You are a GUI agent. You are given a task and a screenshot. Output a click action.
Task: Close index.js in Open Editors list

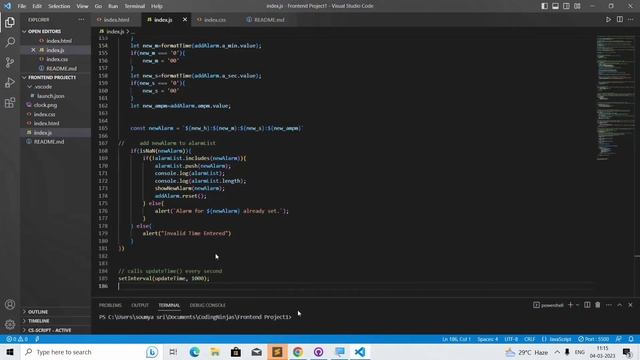coord(33,50)
